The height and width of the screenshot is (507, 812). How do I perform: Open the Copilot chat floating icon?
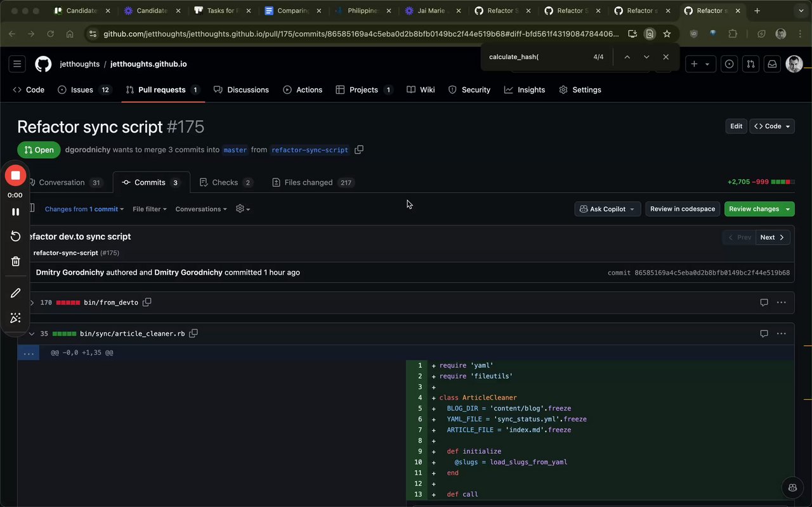click(792, 487)
